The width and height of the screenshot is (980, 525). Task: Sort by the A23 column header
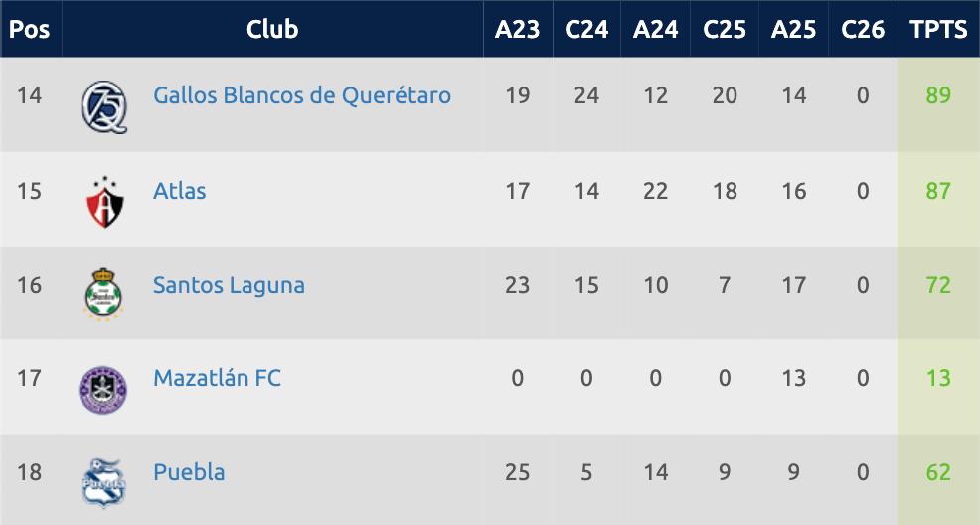(517, 29)
